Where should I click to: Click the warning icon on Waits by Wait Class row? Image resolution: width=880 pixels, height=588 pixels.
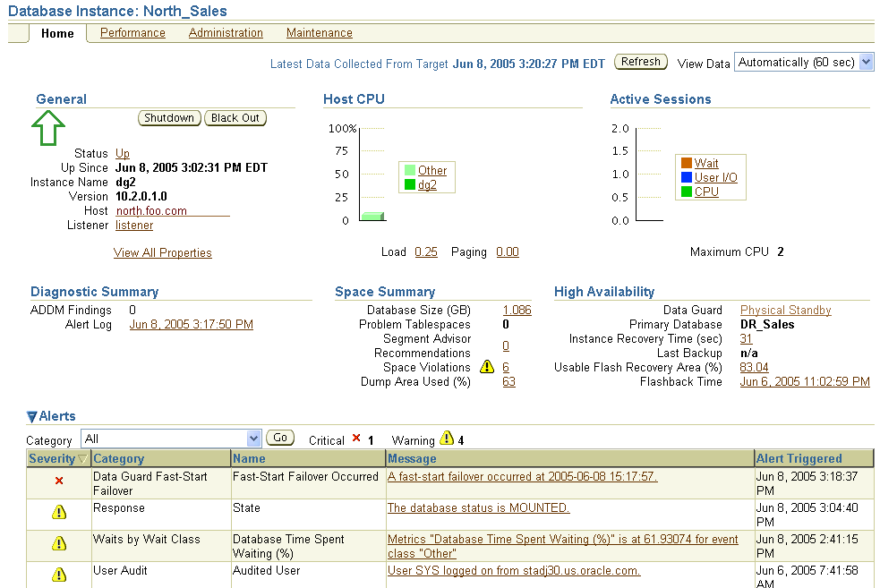click(58, 544)
